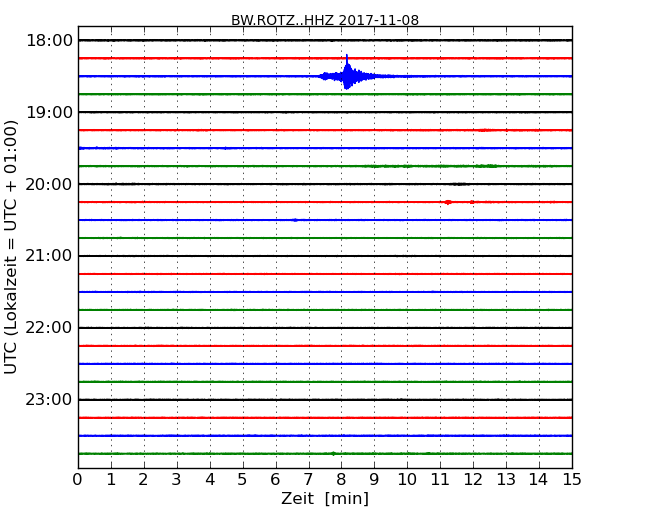Click the 23:00 y-axis label
Screen dimensions: 650x520
click(49, 400)
